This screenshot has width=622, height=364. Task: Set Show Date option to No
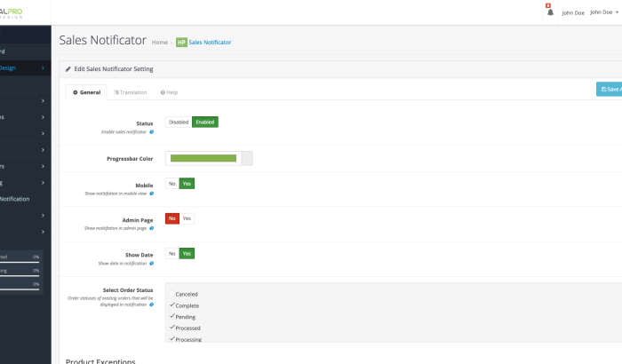172,253
